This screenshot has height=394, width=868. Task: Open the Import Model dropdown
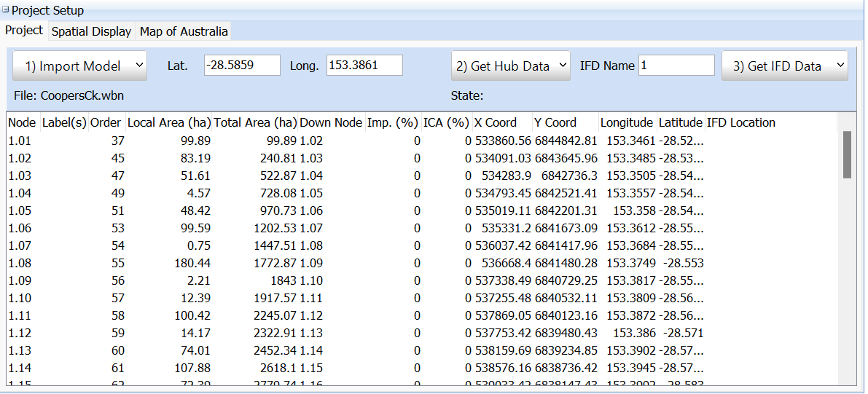(x=79, y=66)
